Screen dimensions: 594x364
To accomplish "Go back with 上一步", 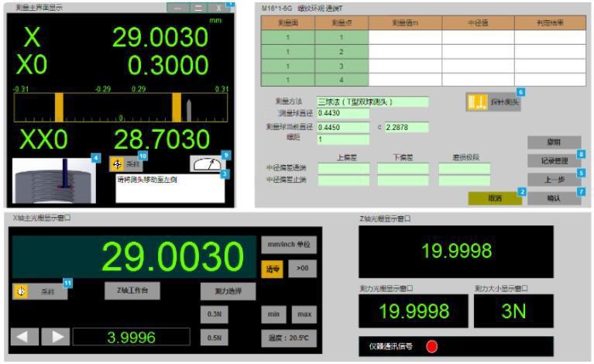I will [x=554, y=179].
